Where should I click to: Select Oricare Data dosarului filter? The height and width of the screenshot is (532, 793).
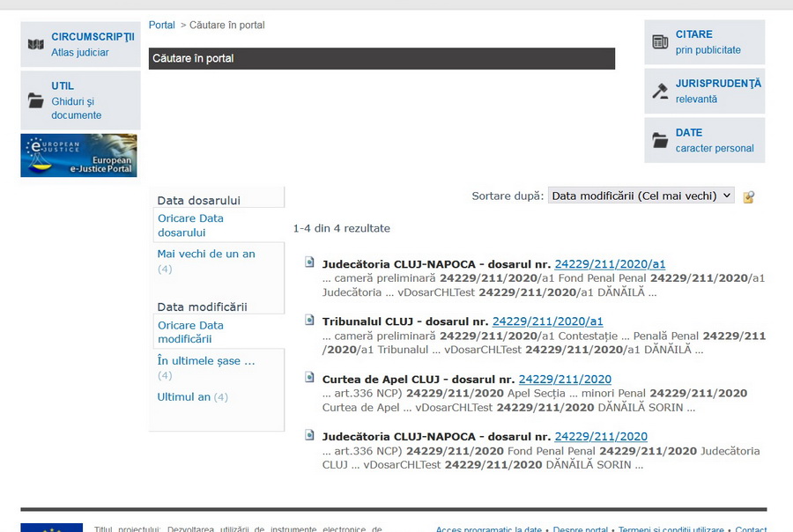click(190, 225)
